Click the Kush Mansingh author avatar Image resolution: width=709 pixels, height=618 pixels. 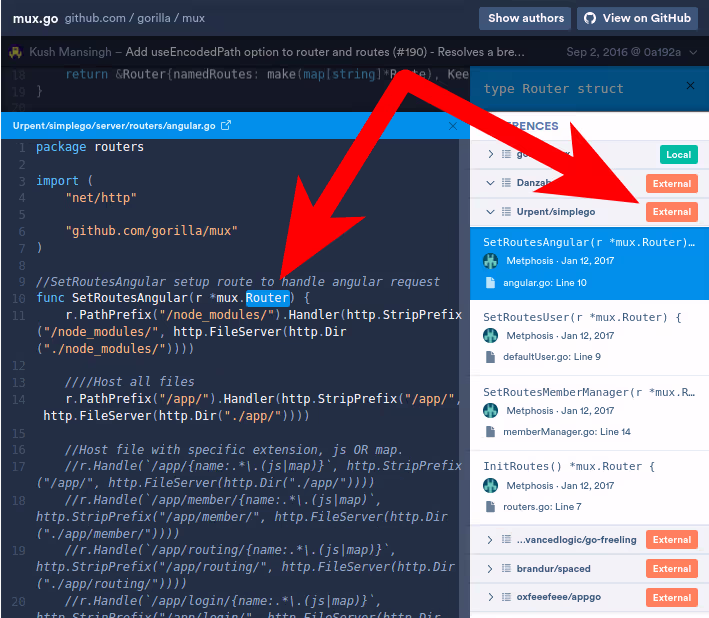15,52
